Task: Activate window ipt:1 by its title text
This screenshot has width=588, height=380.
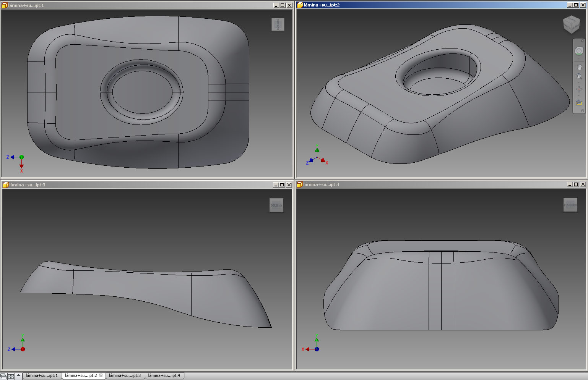Action: pyautogui.click(x=26, y=5)
